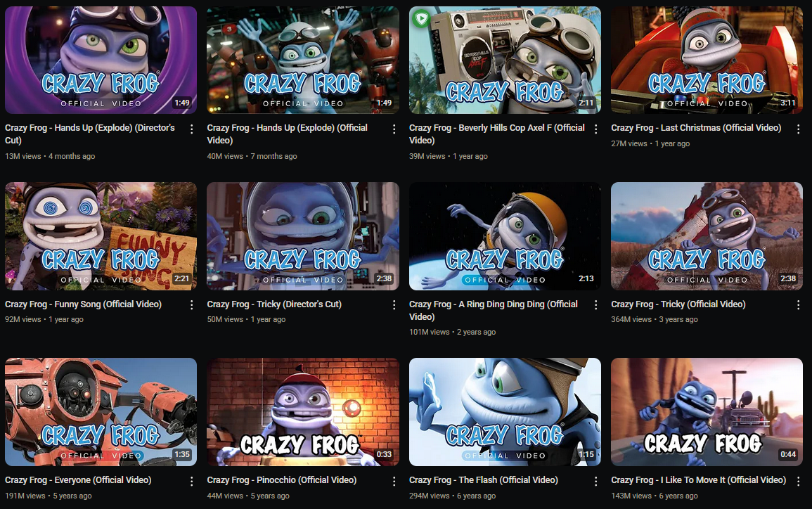Click the 0:33 duration badge on Pinocchio

point(385,454)
